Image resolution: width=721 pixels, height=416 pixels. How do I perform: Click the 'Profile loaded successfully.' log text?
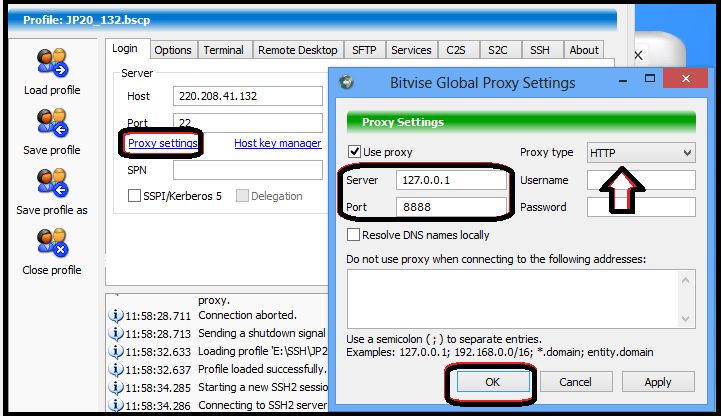[x=262, y=369]
